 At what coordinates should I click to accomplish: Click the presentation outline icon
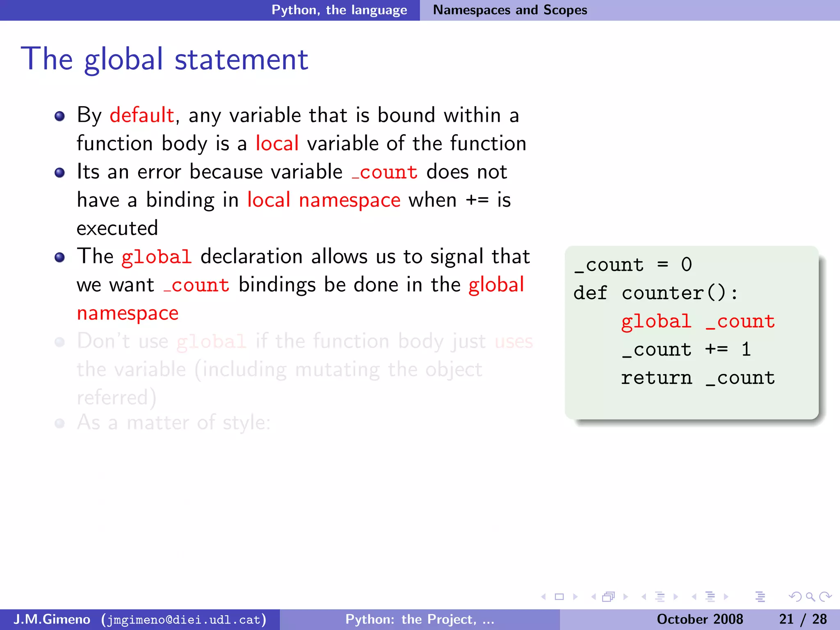760,597
